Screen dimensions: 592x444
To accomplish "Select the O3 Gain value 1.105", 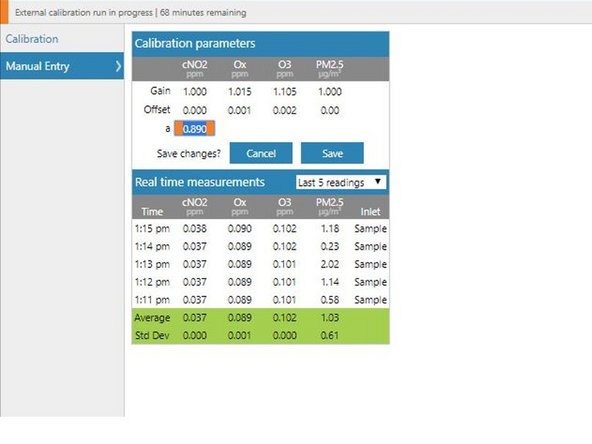I will [285, 91].
